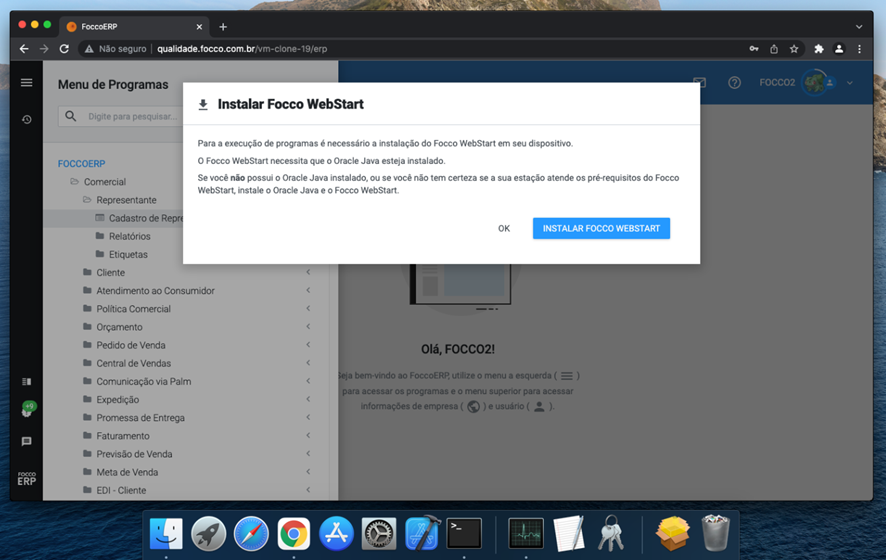
Task: Expand Comunicação via Palm chevron
Action: (x=309, y=380)
